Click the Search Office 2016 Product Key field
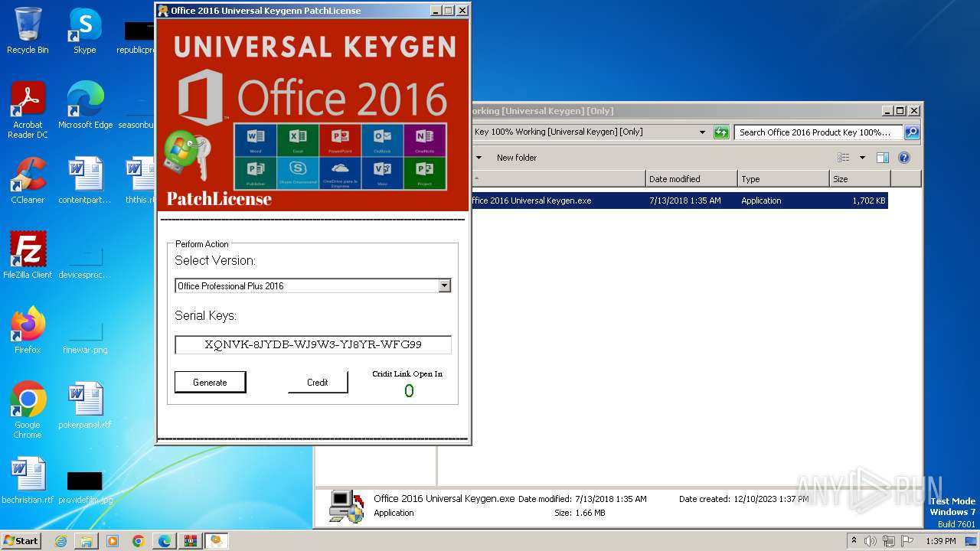Screen dimensions: 980x551 [818, 132]
